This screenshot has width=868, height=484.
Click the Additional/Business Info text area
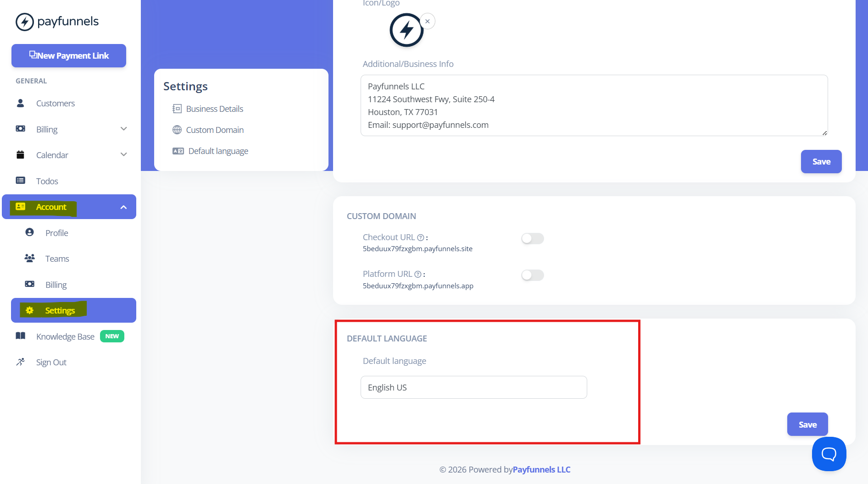(594, 105)
